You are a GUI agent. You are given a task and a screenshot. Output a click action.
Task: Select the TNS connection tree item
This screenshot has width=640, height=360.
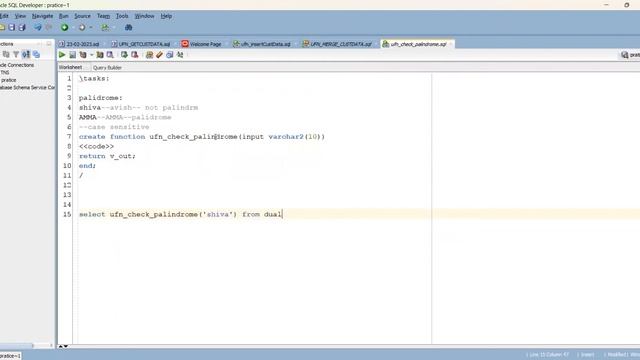pyautogui.click(x=4, y=72)
